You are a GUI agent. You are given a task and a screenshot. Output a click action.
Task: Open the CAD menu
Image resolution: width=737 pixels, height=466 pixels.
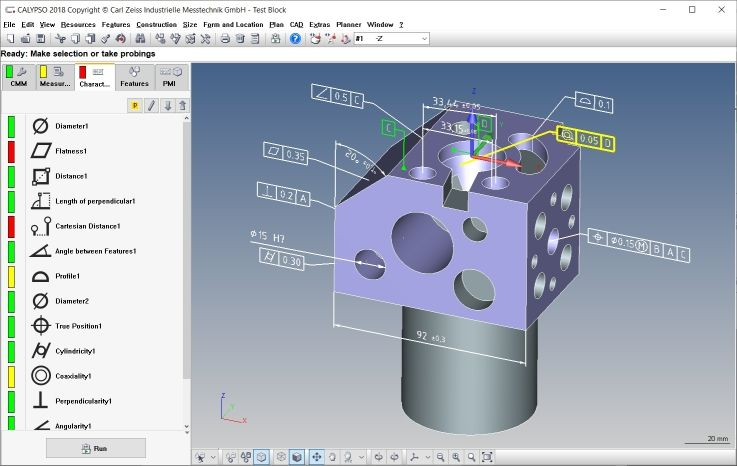[x=296, y=24]
